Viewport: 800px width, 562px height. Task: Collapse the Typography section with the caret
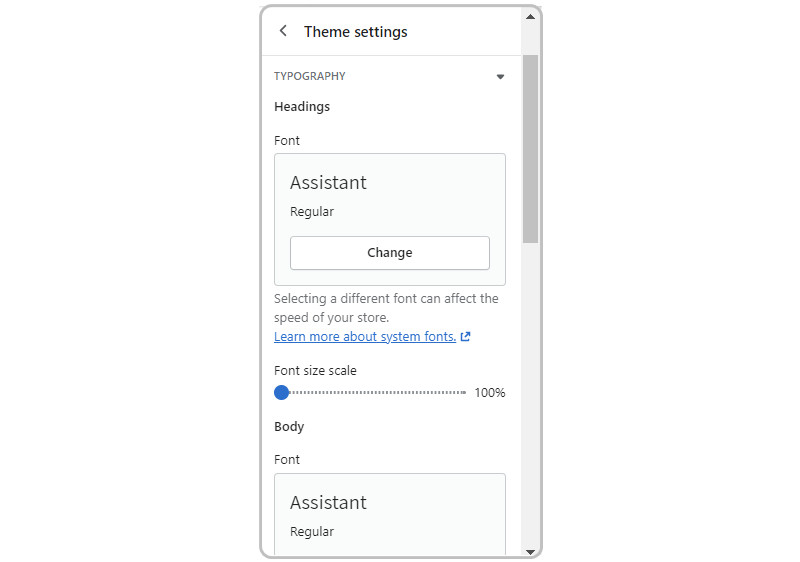[x=500, y=76]
